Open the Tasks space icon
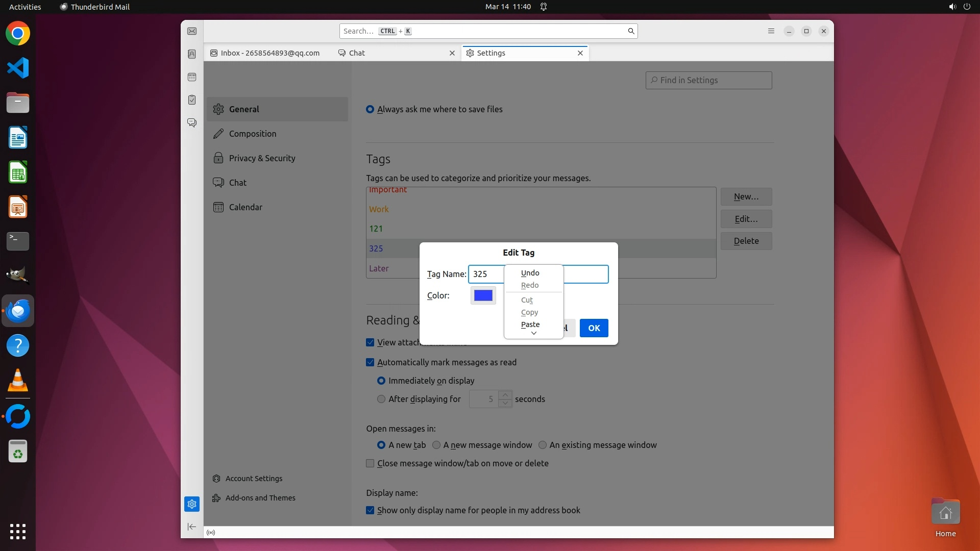This screenshot has width=980, height=551. click(192, 100)
